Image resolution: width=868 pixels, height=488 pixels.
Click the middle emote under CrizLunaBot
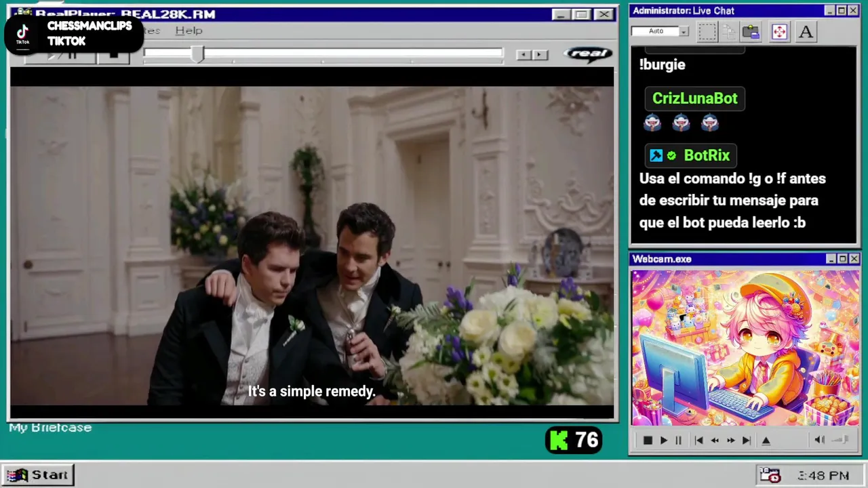681,122
